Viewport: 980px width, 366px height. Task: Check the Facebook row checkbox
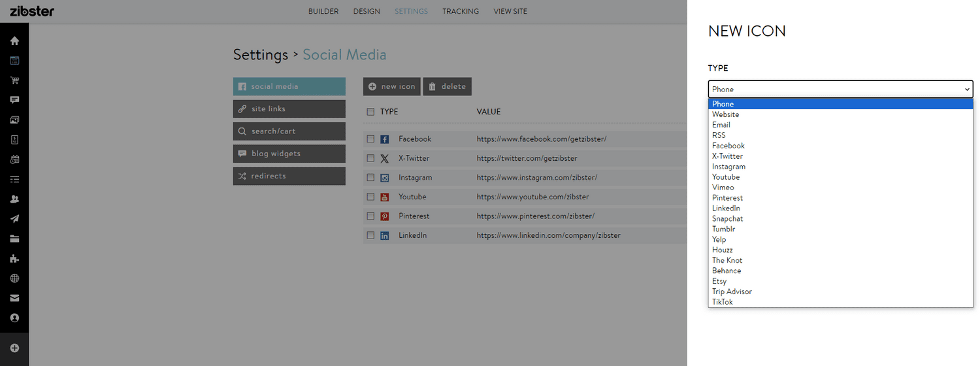[370, 139]
